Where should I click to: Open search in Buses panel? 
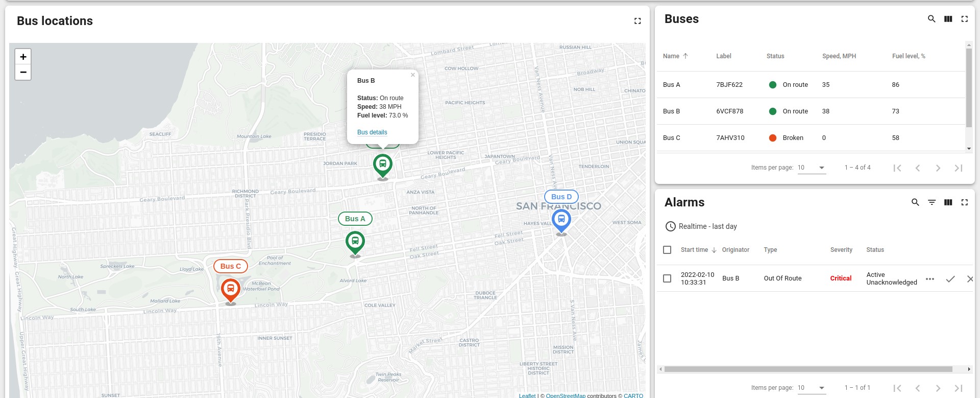click(932, 19)
